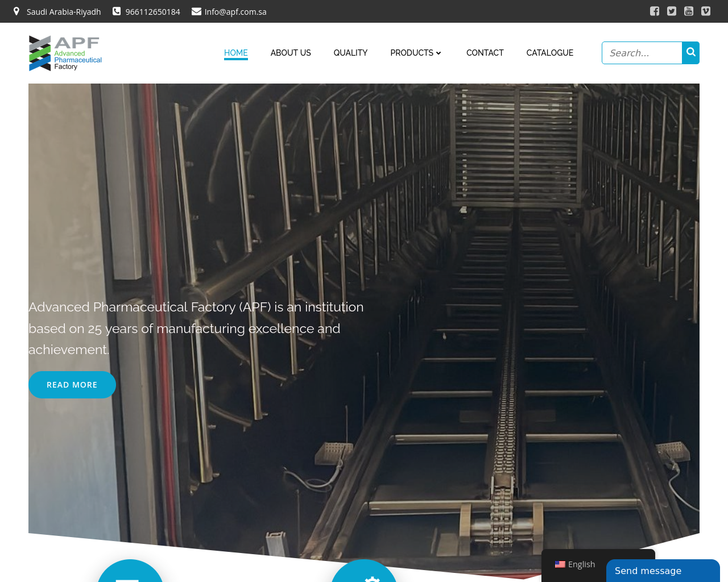The width and height of the screenshot is (728, 582).
Task: Focus the Search input field
Action: click(642, 53)
